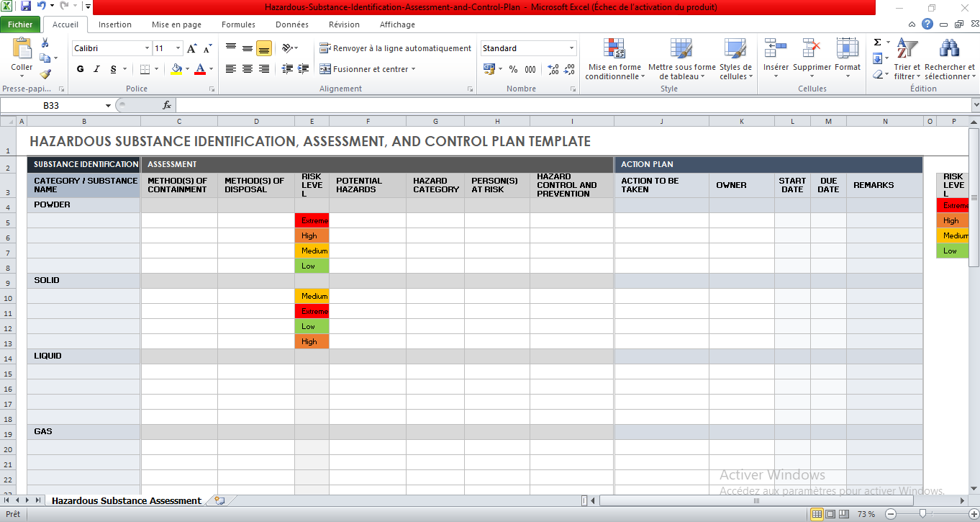980x522 pixels.
Task: Click the zoom slider handle
Action: (x=924, y=514)
